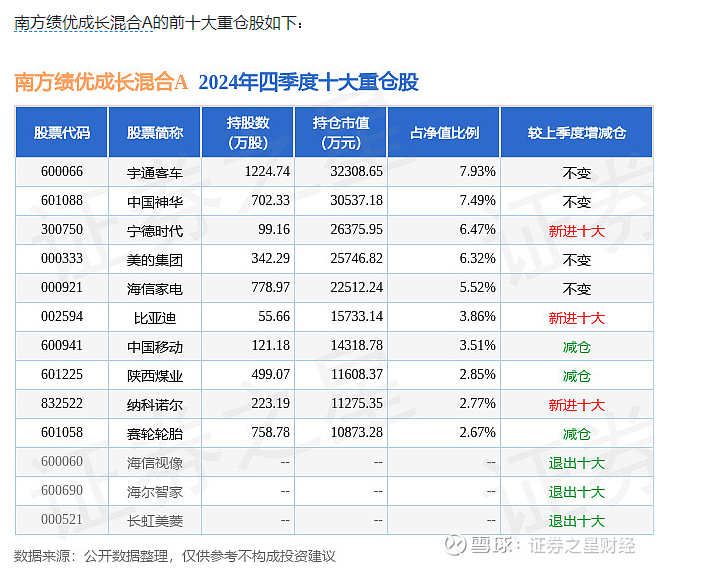Select stock code 600066
The width and height of the screenshot is (703, 576).
pyautogui.click(x=62, y=172)
